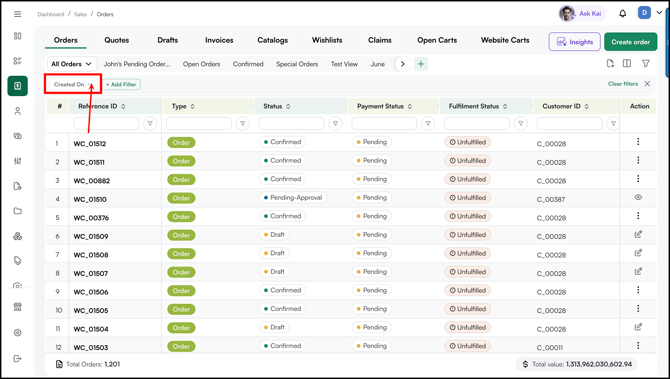Open the Created On filter dropdown
Screen dimensions: 670x379
(73, 84)
